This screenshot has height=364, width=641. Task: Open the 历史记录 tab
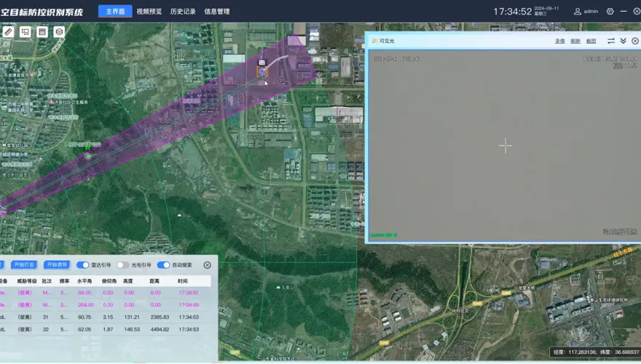tap(183, 12)
